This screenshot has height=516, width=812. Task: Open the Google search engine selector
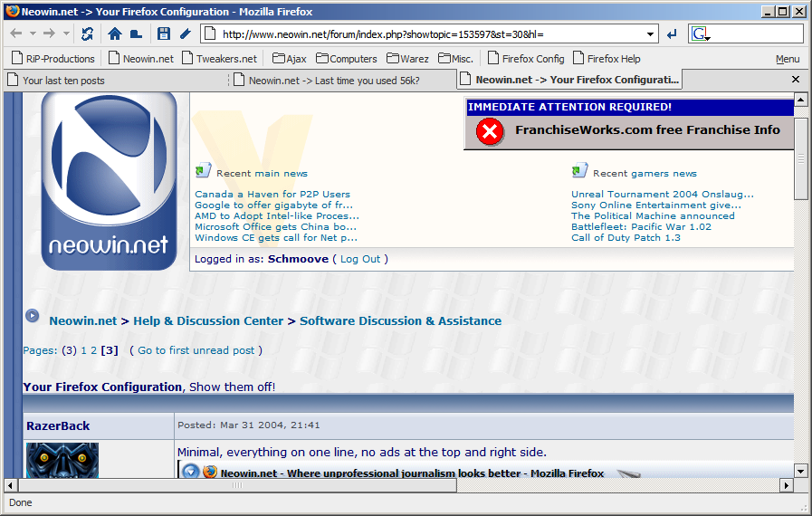[700, 34]
